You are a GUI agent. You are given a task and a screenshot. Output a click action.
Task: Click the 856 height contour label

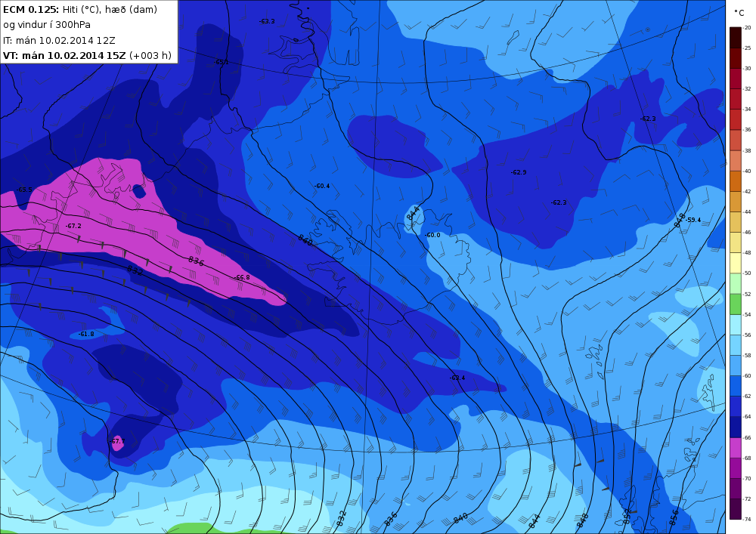[x=674, y=517]
